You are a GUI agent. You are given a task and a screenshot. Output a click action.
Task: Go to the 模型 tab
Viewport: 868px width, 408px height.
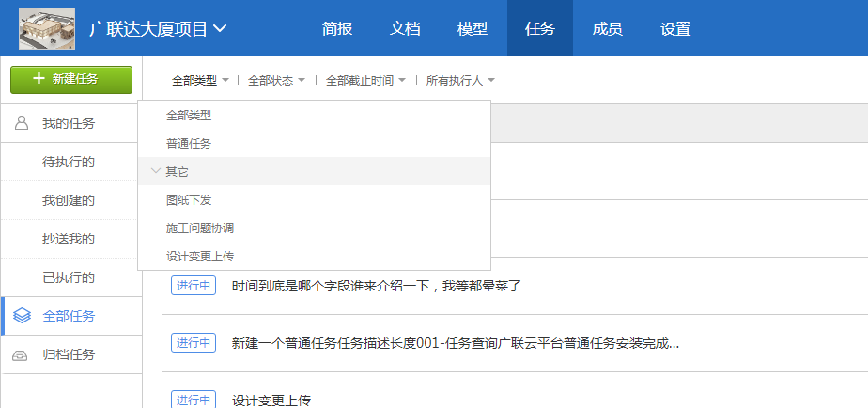(x=473, y=28)
